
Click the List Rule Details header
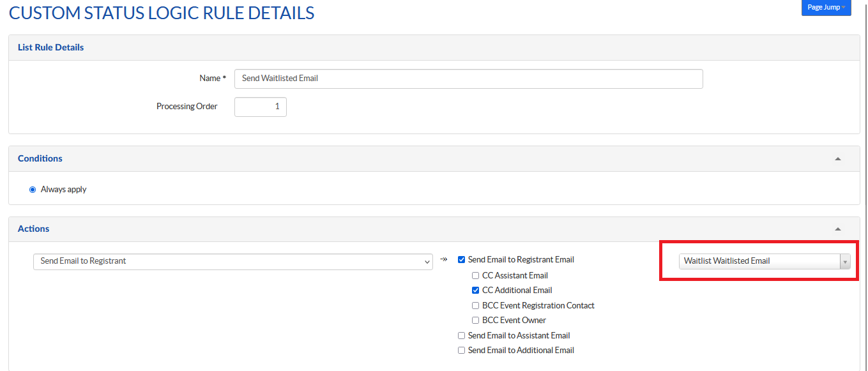[51, 47]
